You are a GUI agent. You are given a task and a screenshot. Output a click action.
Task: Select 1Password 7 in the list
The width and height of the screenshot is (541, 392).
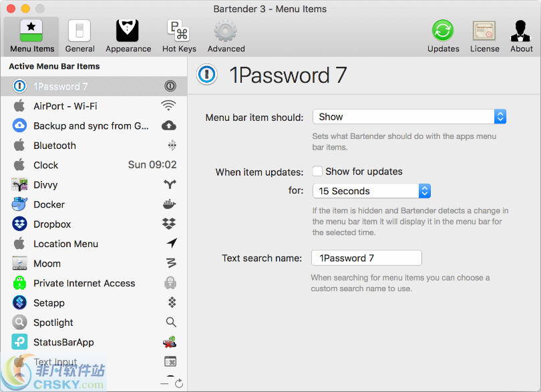click(94, 86)
